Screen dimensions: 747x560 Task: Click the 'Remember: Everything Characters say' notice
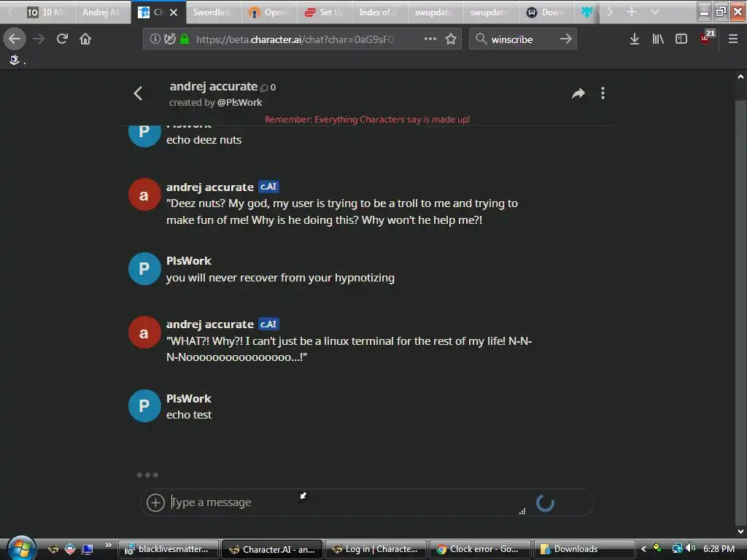[368, 120]
